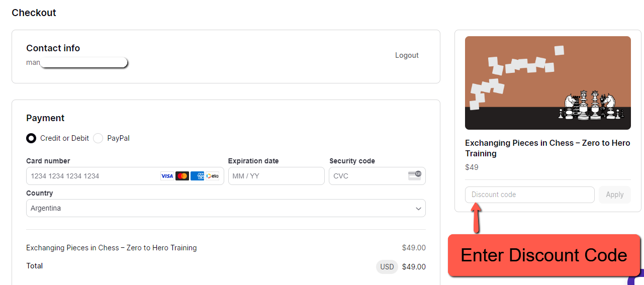The height and width of the screenshot is (285, 644).
Task: Click the chevron arrow in Country field
Action: pyautogui.click(x=418, y=209)
